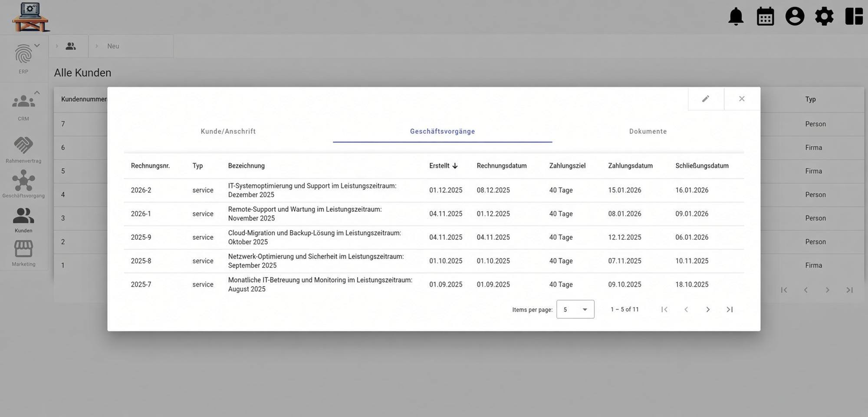
Task: Click the Neu breadcrumb item
Action: [x=113, y=46]
